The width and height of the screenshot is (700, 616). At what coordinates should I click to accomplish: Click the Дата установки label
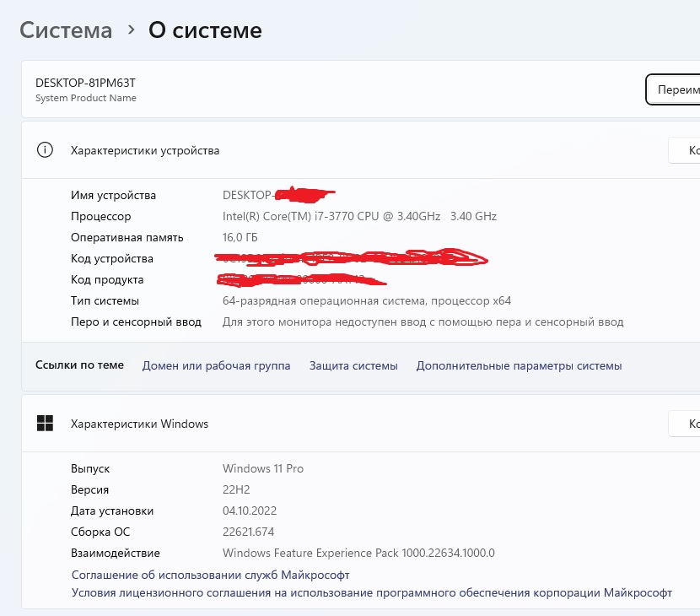[112, 511]
